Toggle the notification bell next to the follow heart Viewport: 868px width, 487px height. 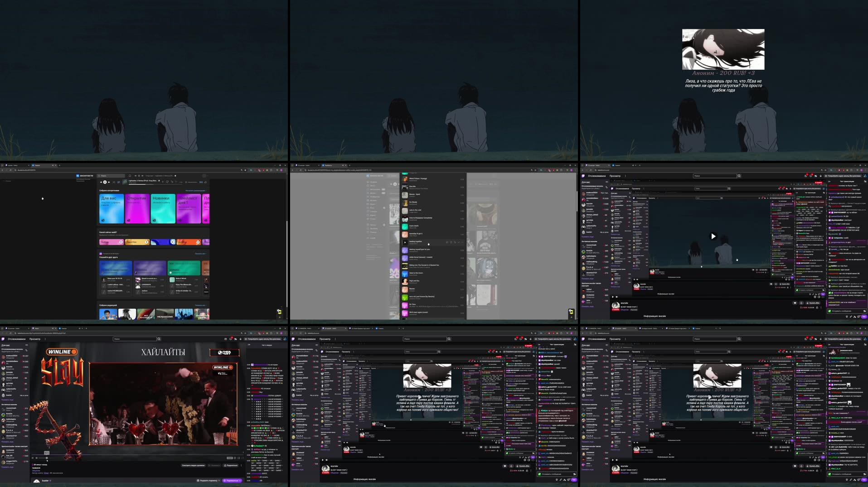(x=801, y=303)
